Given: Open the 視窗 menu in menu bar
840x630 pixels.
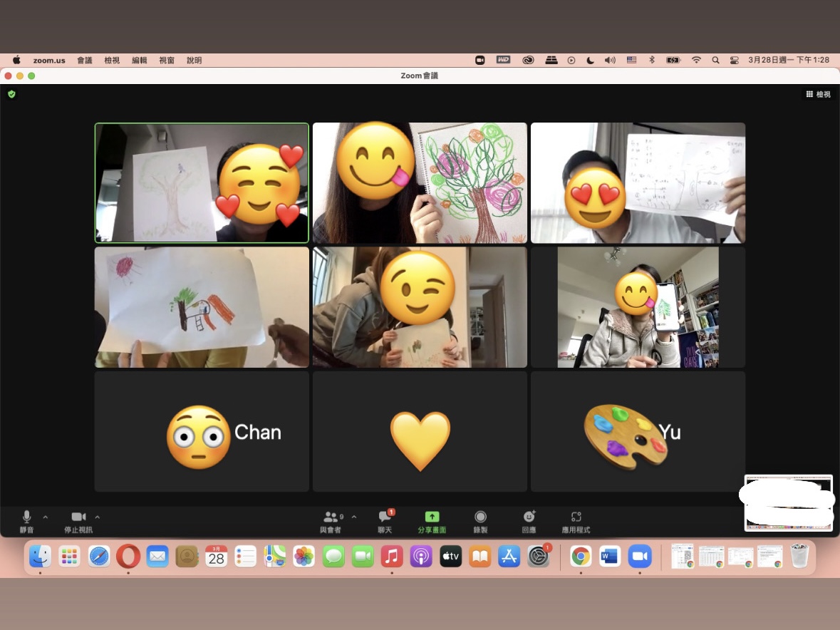Looking at the screenshot, I should pyautogui.click(x=167, y=61).
